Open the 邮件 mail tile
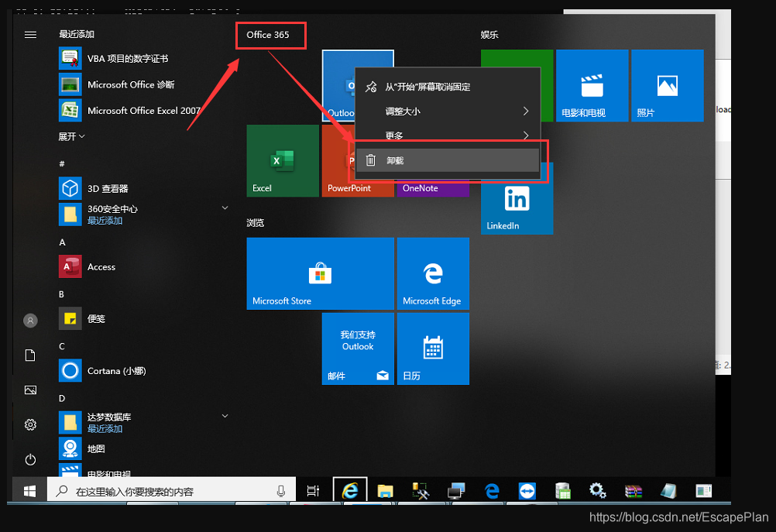 point(358,348)
